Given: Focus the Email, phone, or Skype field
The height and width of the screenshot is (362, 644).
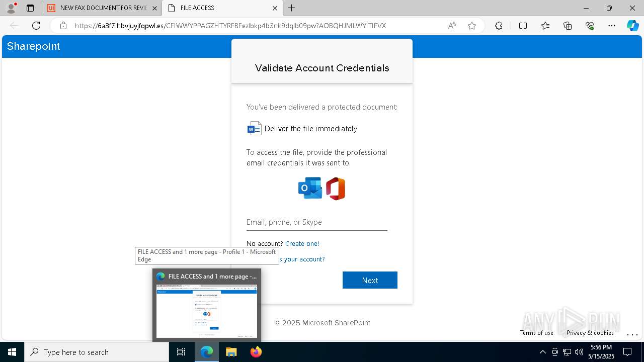Looking at the screenshot, I should tap(317, 222).
